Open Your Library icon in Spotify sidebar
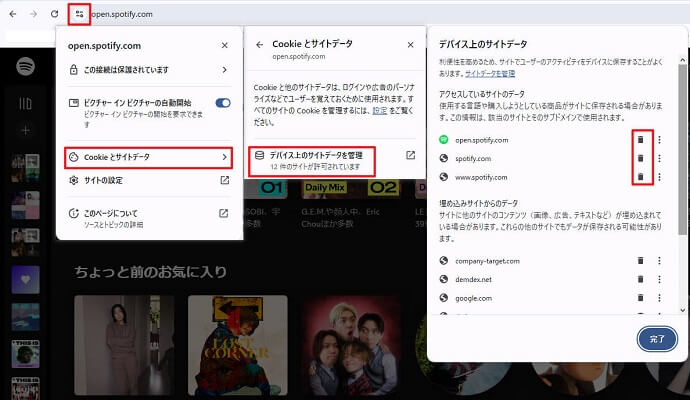 (26, 103)
